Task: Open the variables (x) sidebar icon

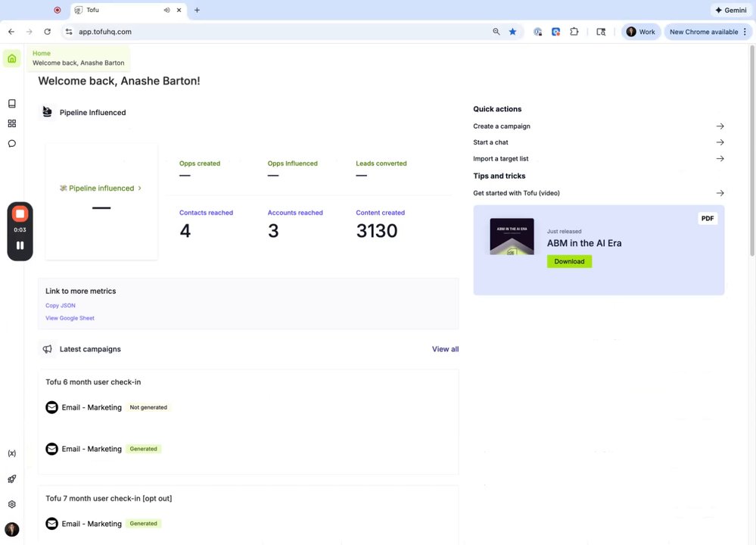Action: coord(12,453)
